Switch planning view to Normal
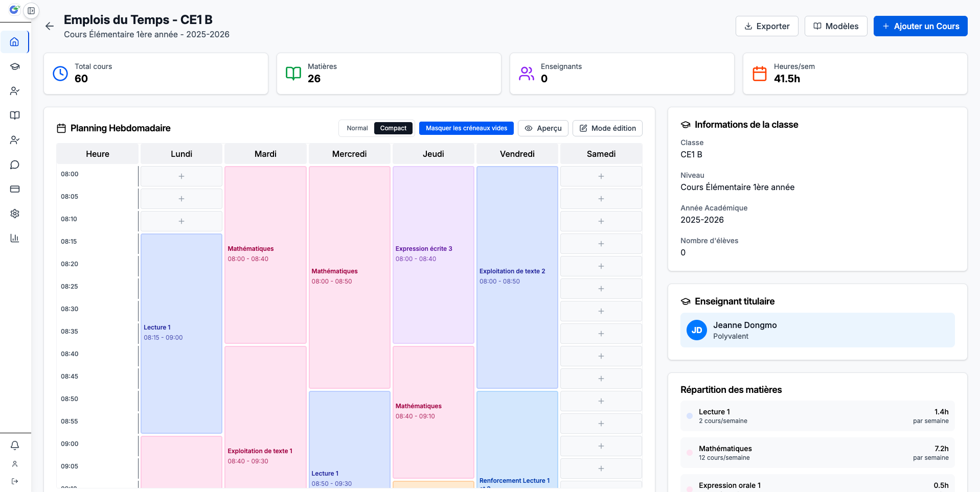 point(356,128)
